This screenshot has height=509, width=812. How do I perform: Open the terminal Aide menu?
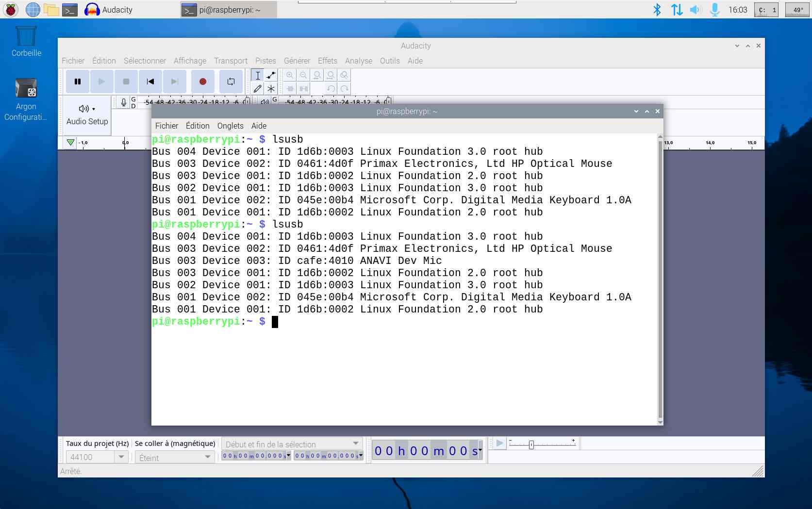[x=259, y=126]
